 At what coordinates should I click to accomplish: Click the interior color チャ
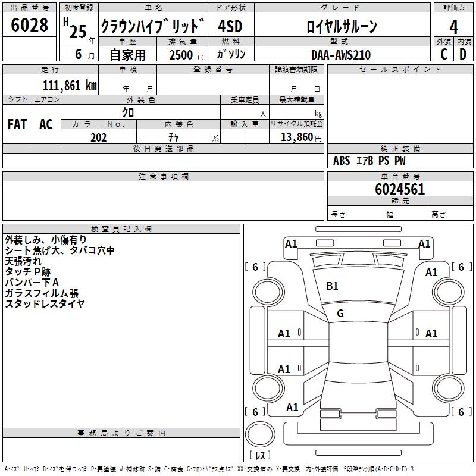(173, 137)
